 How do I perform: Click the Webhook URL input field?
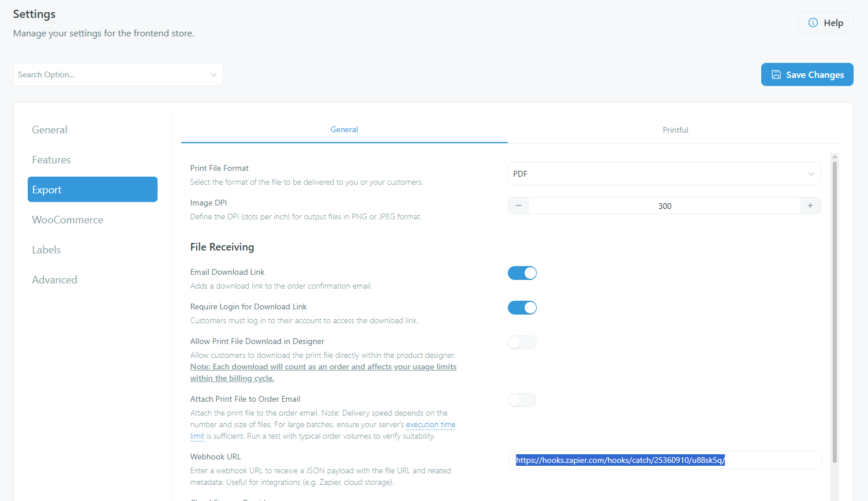pyautogui.click(x=664, y=460)
